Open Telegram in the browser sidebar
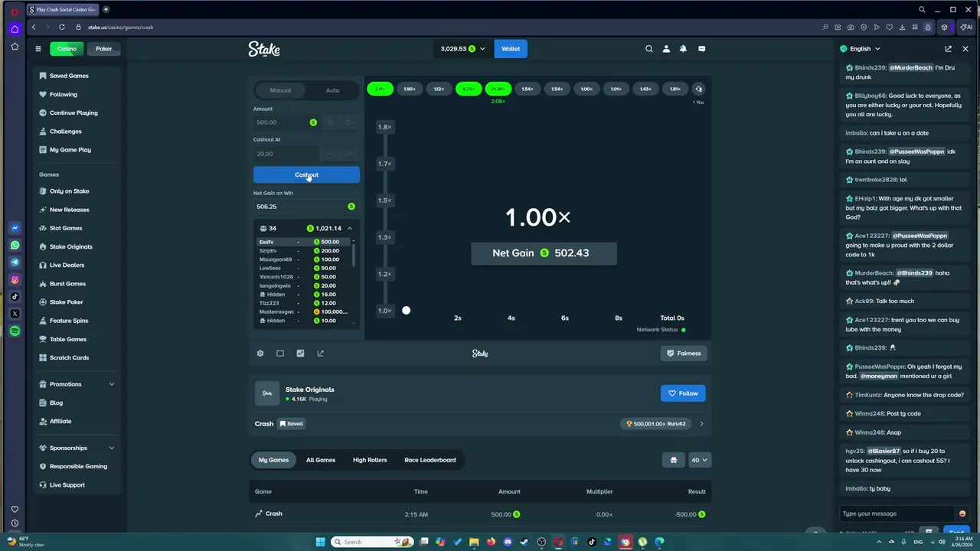980x551 pixels. pyautogui.click(x=15, y=262)
